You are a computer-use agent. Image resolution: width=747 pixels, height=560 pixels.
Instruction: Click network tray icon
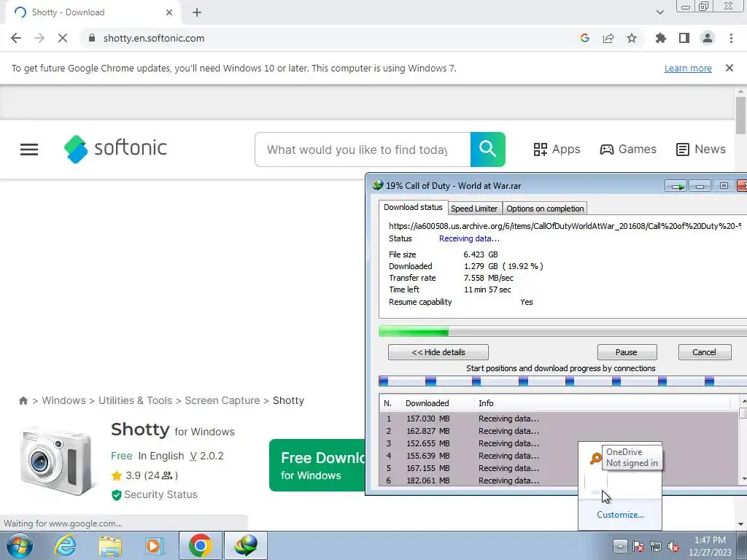[656, 546]
